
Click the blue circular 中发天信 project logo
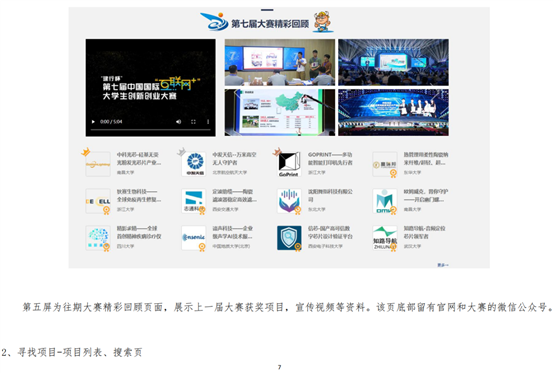click(194, 164)
